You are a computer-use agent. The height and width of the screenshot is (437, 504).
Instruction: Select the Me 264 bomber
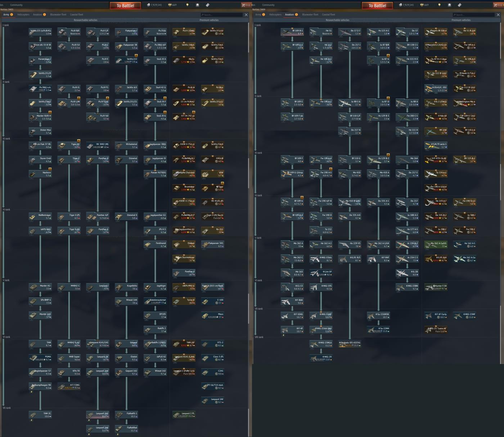point(407,159)
